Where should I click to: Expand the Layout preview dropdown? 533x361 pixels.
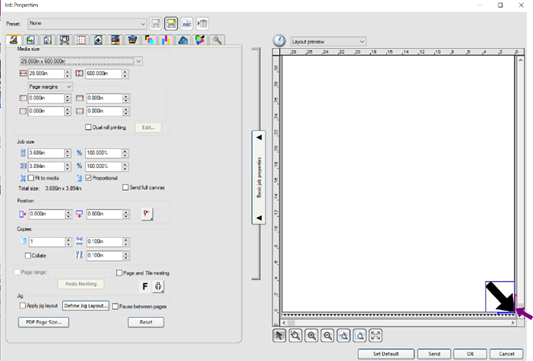tap(328, 41)
